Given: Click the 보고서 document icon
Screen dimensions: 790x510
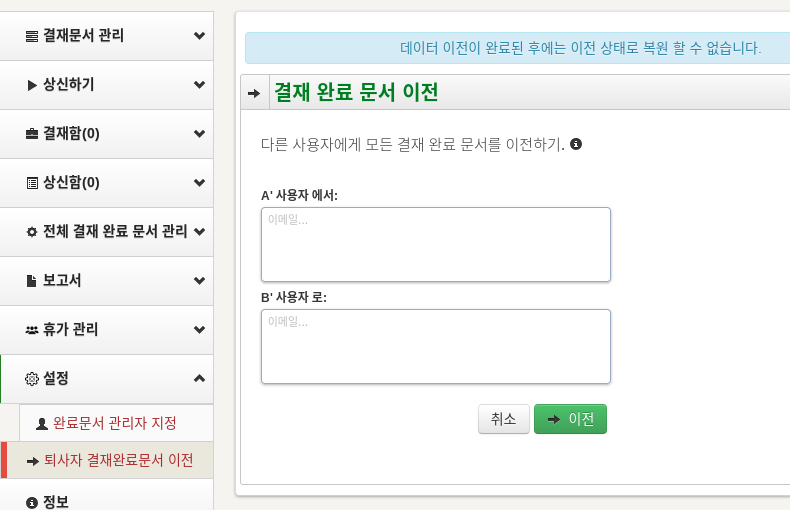Looking at the screenshot, I should [31, 281].
